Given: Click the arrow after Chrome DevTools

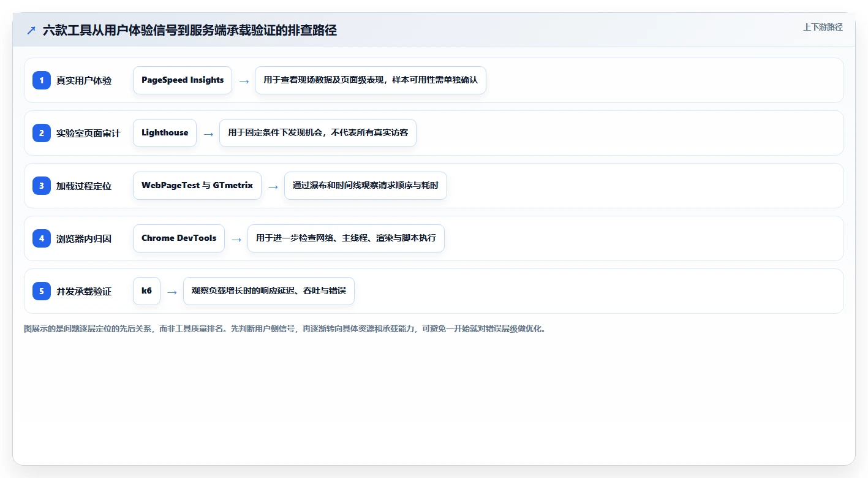Looking at the screenshot, I should coord(236,239).
